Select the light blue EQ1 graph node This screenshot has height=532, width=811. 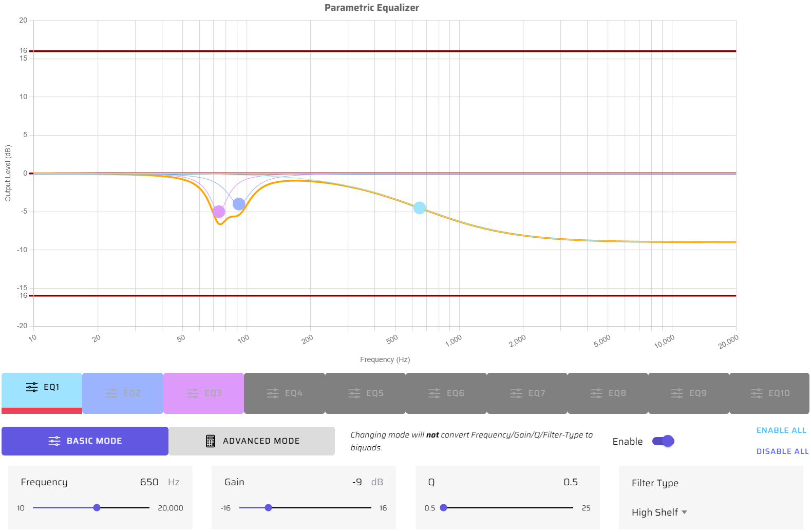click(420, 208)
